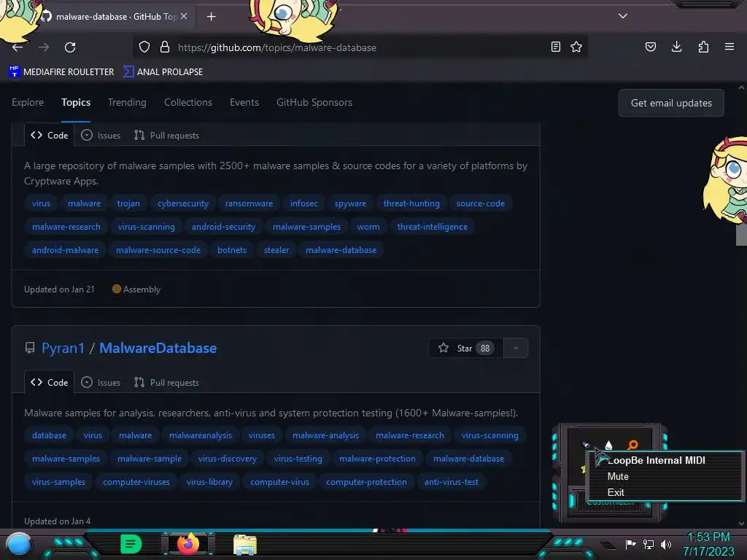
Task: Open the Firefox hamburger application menu
Action: (729, 47)
